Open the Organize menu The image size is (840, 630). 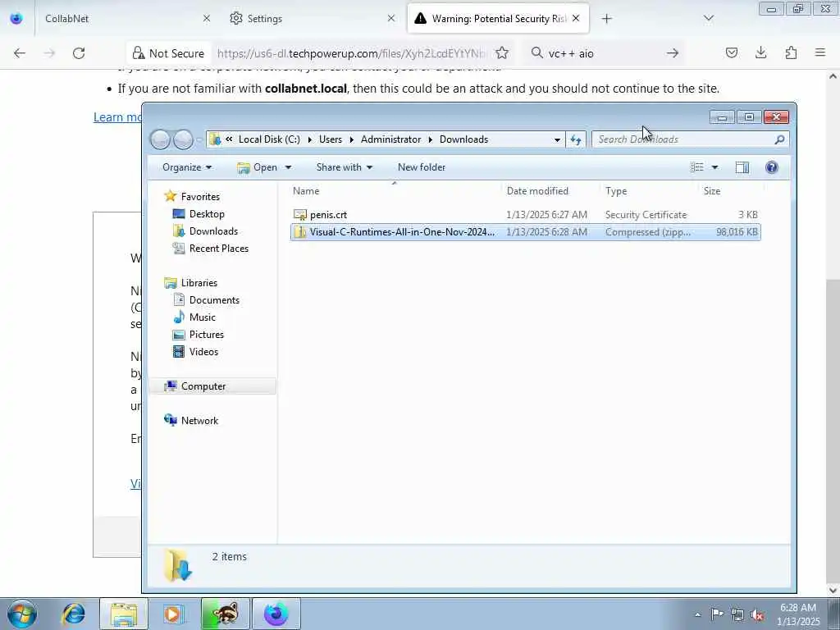click(187, 167)
